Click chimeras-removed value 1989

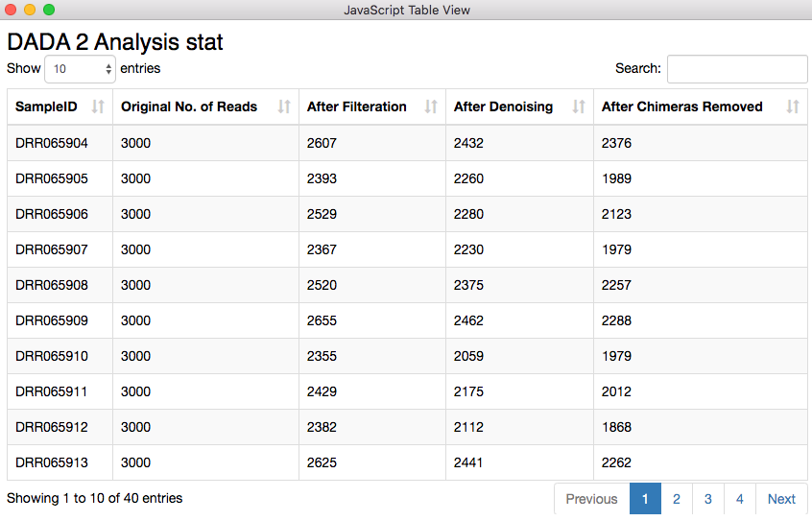click(x=616, y=178)
